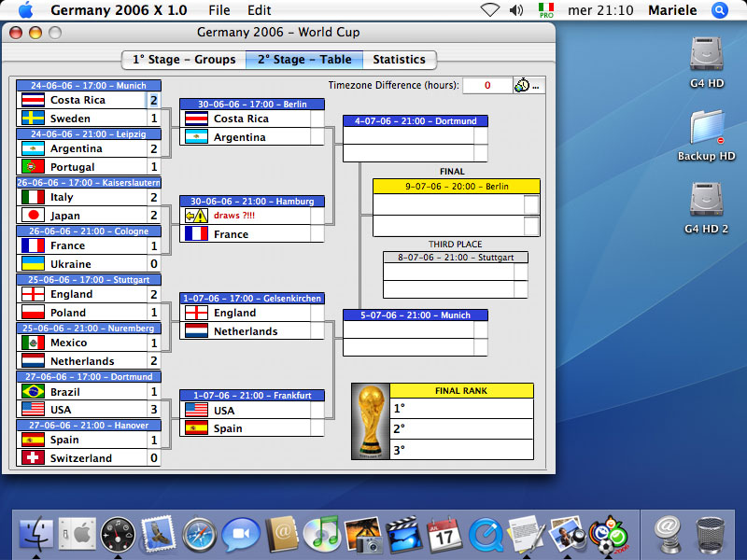Open the Germany 2006 X 1.0 application menu

(x=119, y=10)
